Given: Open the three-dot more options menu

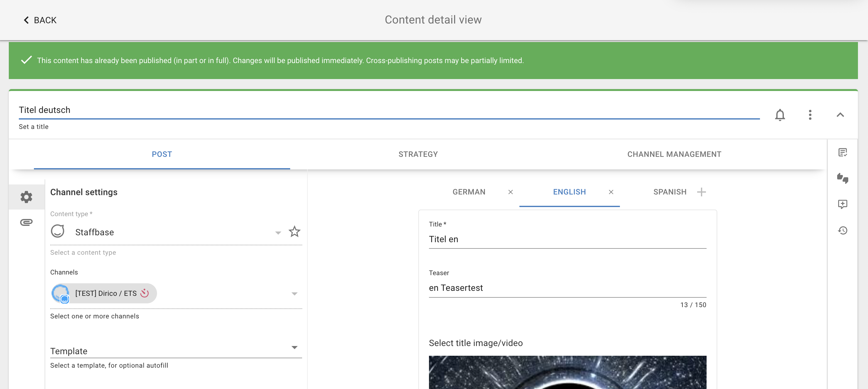Looking at the screenshot, I should click(x=810, y=115).
